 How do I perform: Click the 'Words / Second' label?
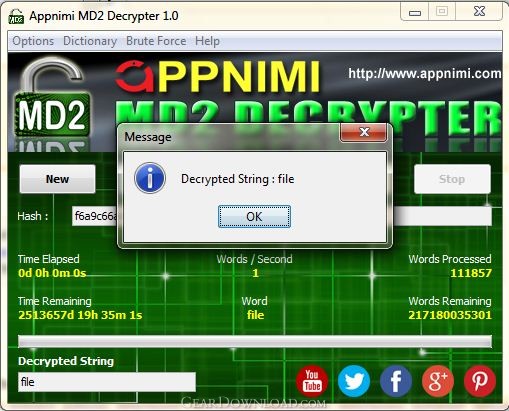tap(255, 259)
